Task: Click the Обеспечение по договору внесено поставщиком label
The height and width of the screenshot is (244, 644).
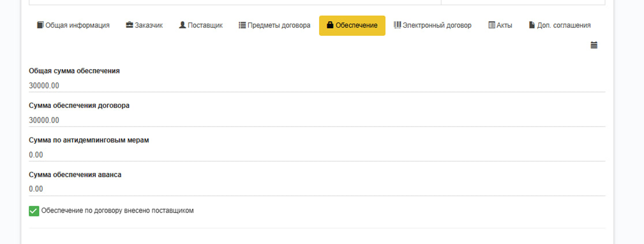Action: click(117, 211)
